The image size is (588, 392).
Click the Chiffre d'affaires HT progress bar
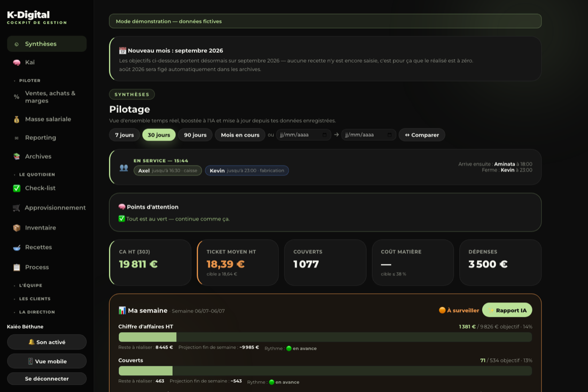point(325,337)
